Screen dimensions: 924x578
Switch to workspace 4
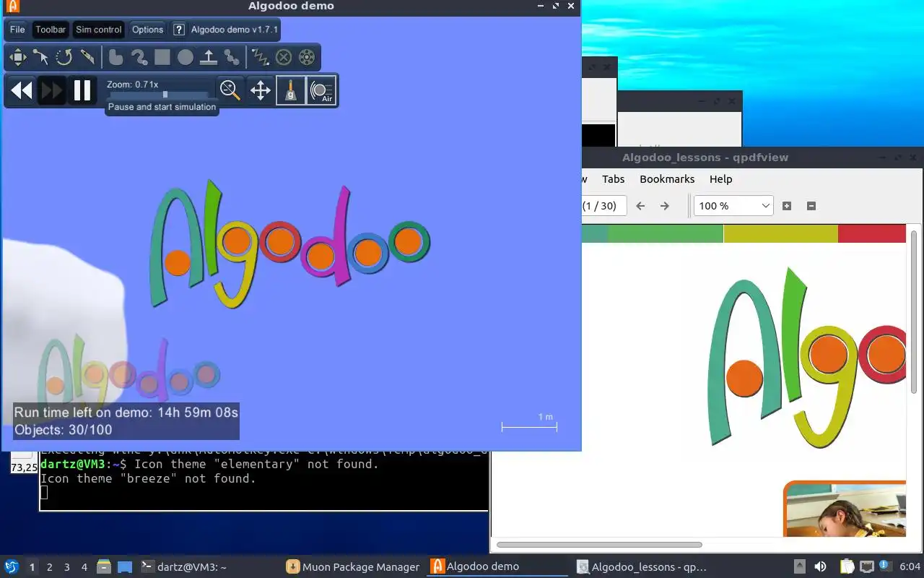84,567
